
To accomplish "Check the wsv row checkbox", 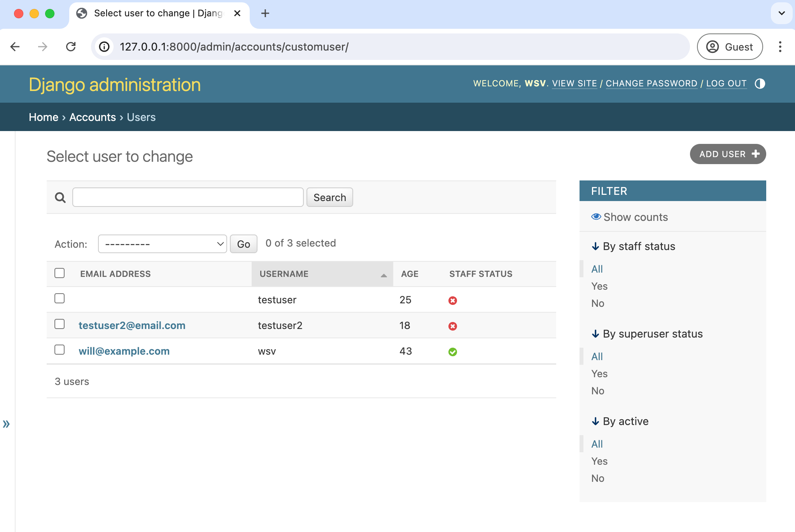I will tap(60, 350).
